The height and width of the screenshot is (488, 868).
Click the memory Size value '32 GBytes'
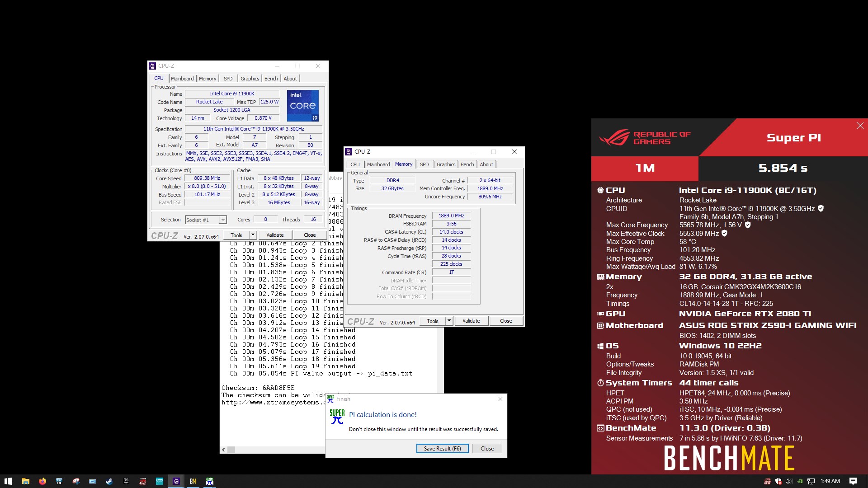click(392, 188)
